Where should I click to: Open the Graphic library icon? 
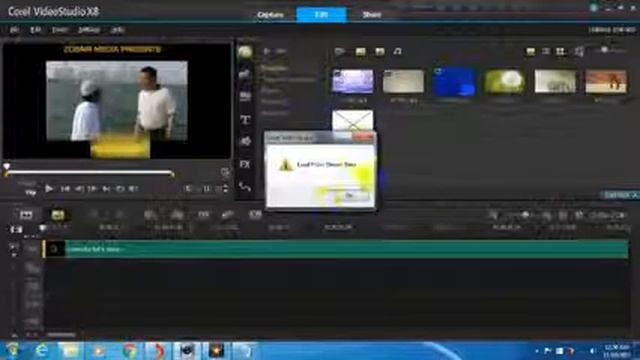(245, 142)
